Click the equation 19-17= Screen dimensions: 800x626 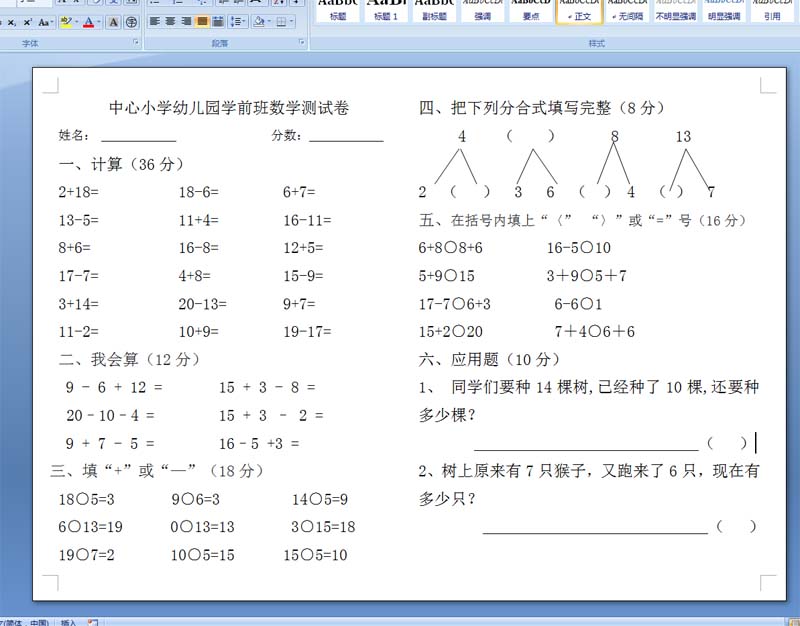(x=307, y=332)
